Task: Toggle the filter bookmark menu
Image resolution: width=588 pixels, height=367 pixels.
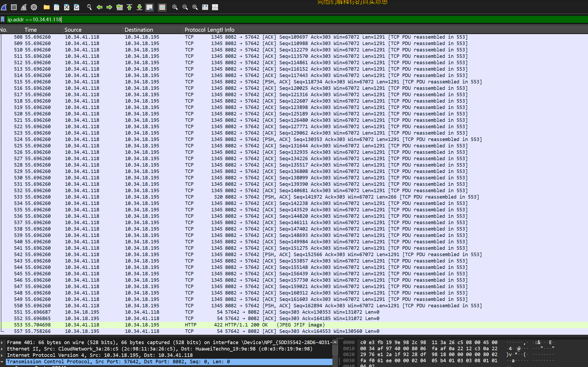Action: coord(3,19)
